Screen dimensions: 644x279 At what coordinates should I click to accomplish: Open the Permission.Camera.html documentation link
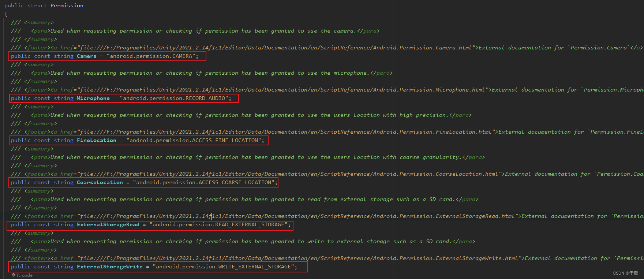pos(276,48)
